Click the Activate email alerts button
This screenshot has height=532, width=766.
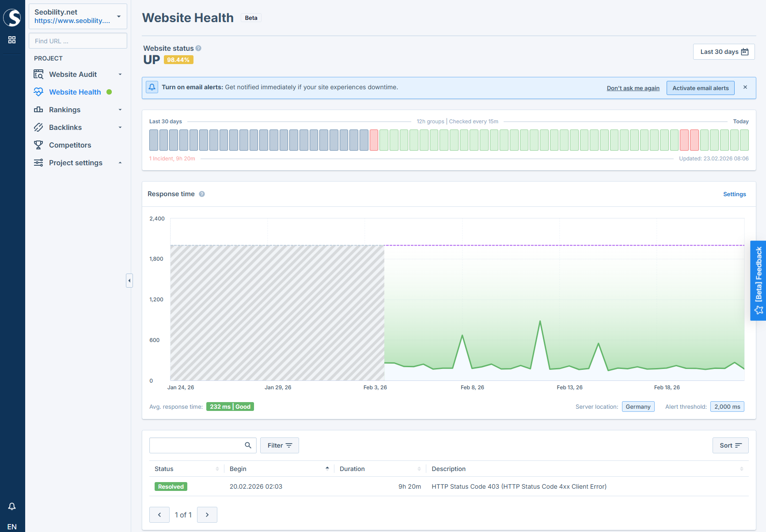[x=700, y=87]
